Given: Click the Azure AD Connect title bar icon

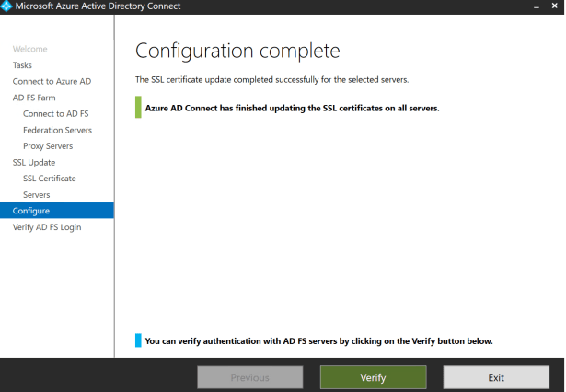Looking at the screenshot, I should pyautogui.click(x=9, y=7).
